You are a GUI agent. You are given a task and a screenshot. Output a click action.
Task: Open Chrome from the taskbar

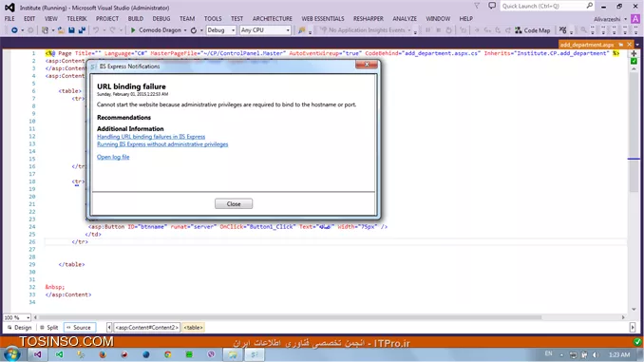167,354
